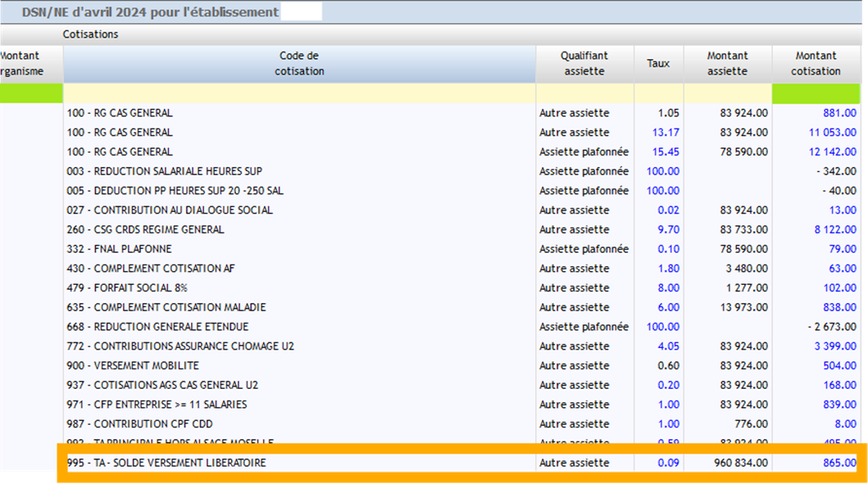Image resolution: width=868 pixels, height=484 pixels.
Task: Select the 'Montant assiette' column header
Action: (727, 64)
